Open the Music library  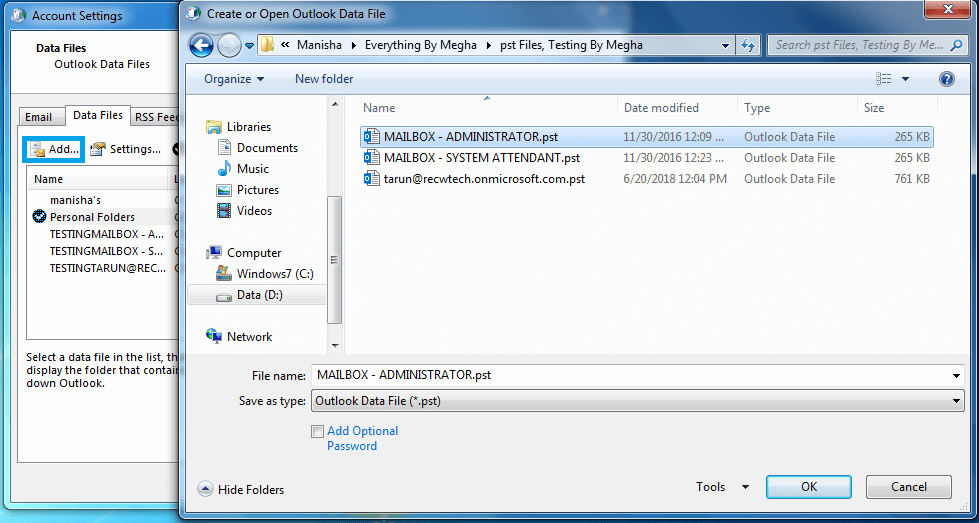pyautogui.click(x=243, y=169)
